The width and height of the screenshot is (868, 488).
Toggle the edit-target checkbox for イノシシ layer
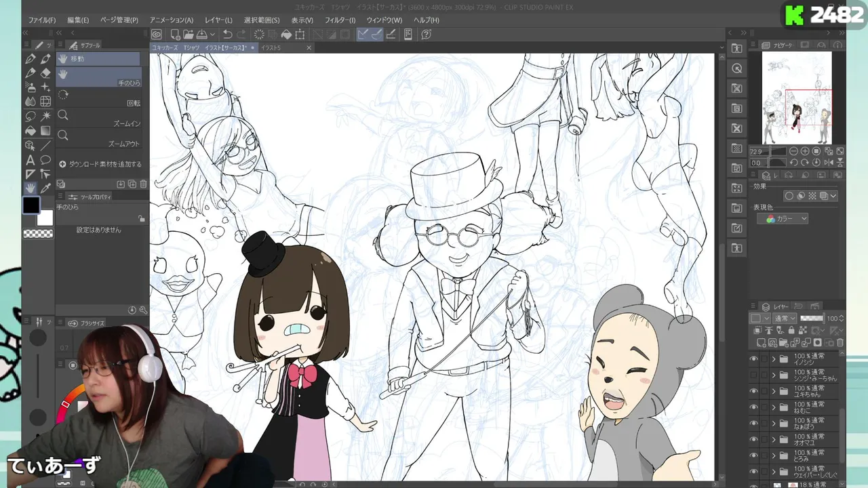coord(764,359)
